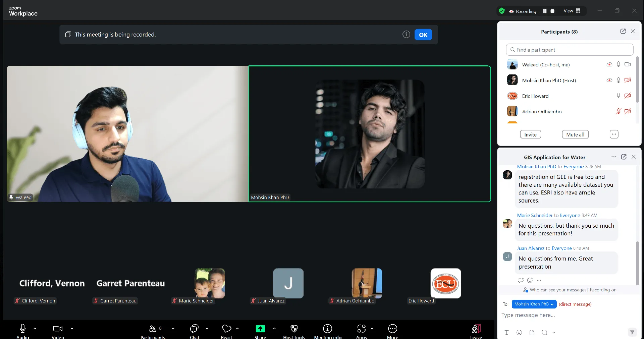Viewport: 644px width, 339px height.
Task: Click the chat panel scrollbar
Action: [x=638, y=262]
